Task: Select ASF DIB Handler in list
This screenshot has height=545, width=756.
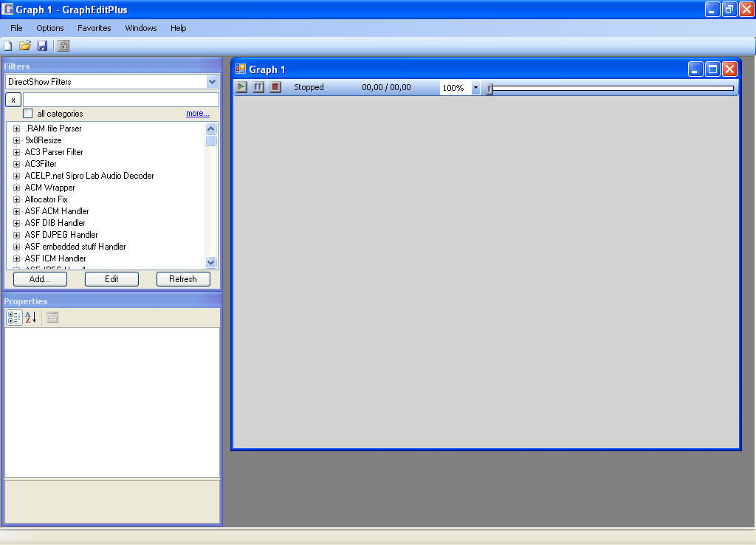Action: coord(55,223)
